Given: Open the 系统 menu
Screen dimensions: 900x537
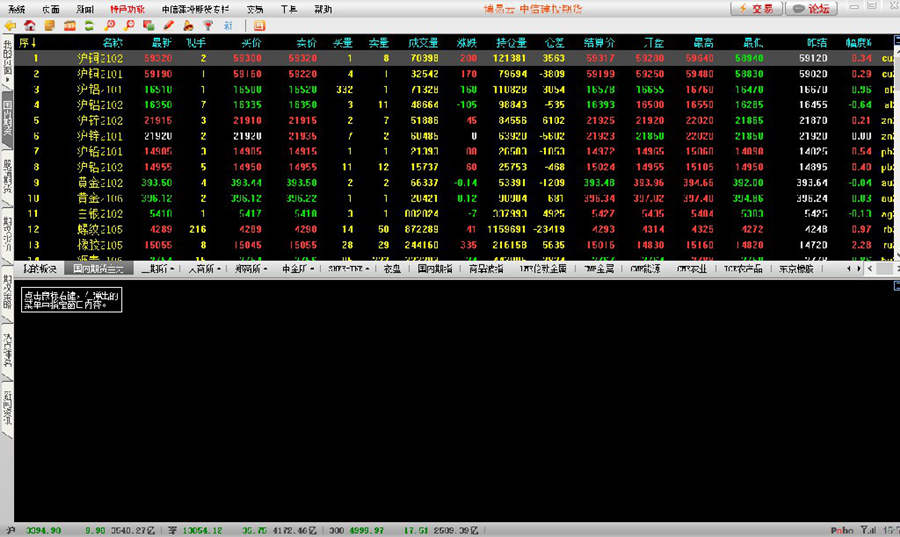Looking at the screenshot, I should [17, 9].
